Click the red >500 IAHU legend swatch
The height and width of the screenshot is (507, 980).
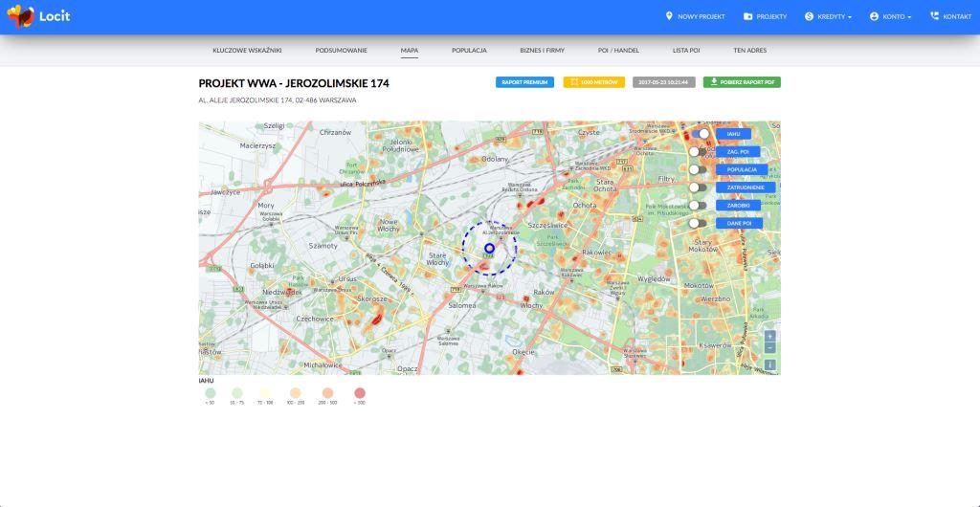tap(360, 393)
